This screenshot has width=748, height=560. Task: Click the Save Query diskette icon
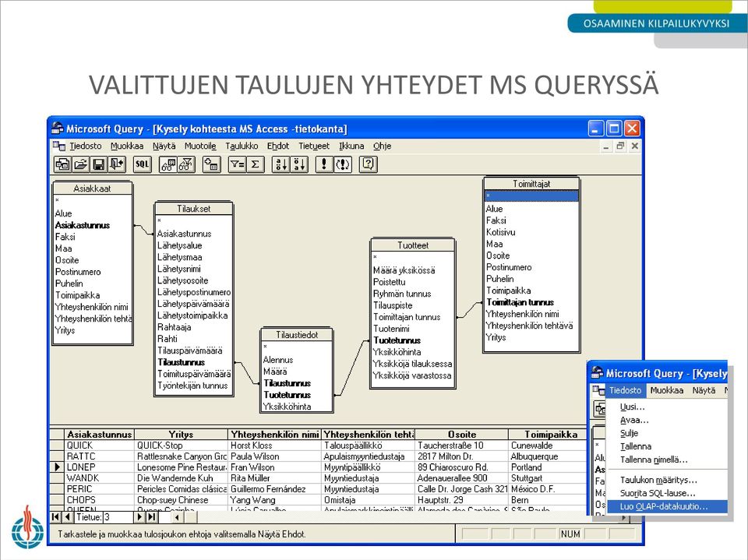click(99, 164)
